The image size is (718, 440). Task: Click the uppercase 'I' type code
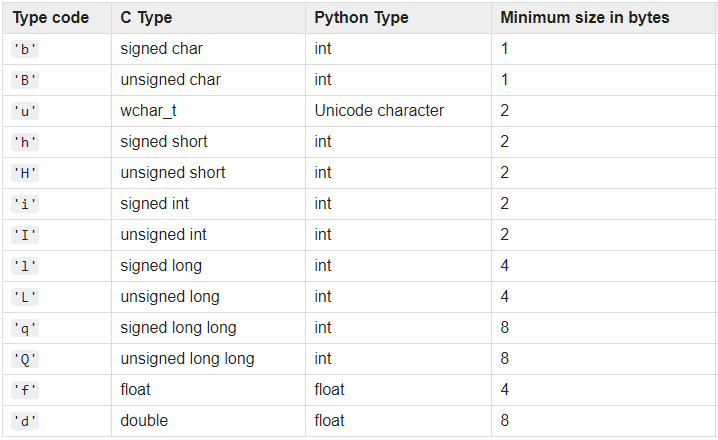point(24,235)
